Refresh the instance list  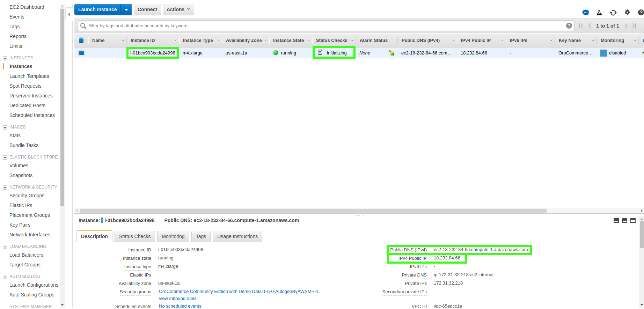click(613, 13)
